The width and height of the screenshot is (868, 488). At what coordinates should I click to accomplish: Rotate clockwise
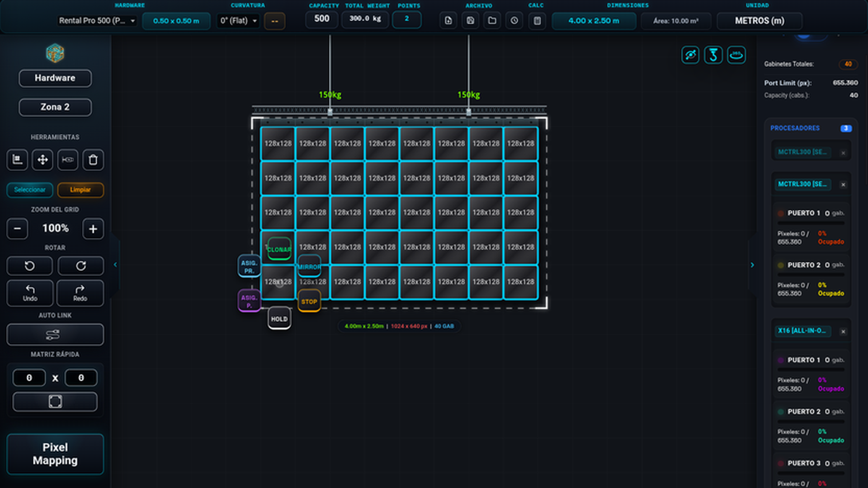pyautogui.click(x=81, y=266)
